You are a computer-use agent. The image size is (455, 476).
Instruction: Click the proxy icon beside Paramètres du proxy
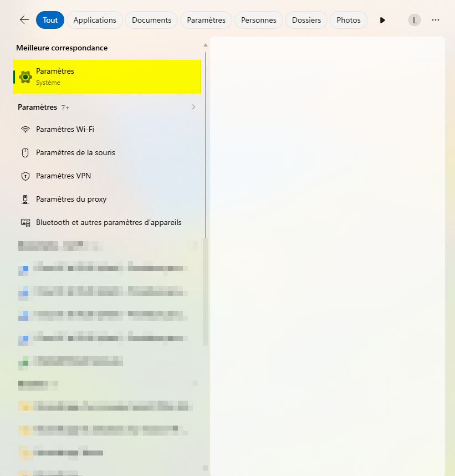pyautogui.click(x=25, y=199)
